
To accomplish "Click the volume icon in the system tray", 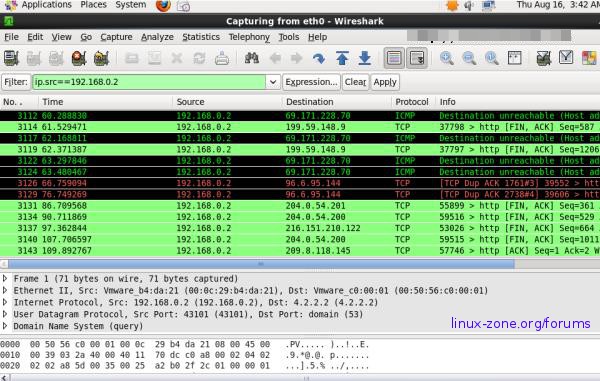I will [x=470, y=5].
